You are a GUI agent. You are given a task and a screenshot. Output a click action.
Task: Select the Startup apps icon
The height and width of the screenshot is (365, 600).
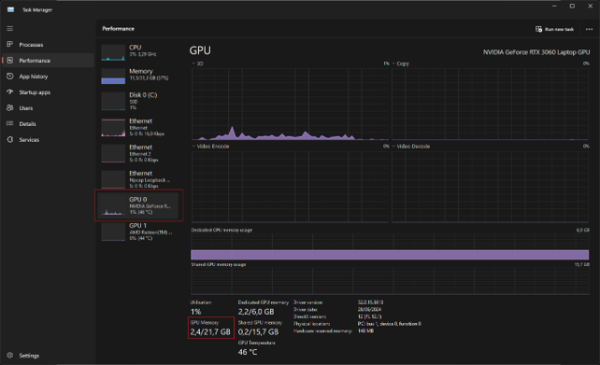coord(10,92)
